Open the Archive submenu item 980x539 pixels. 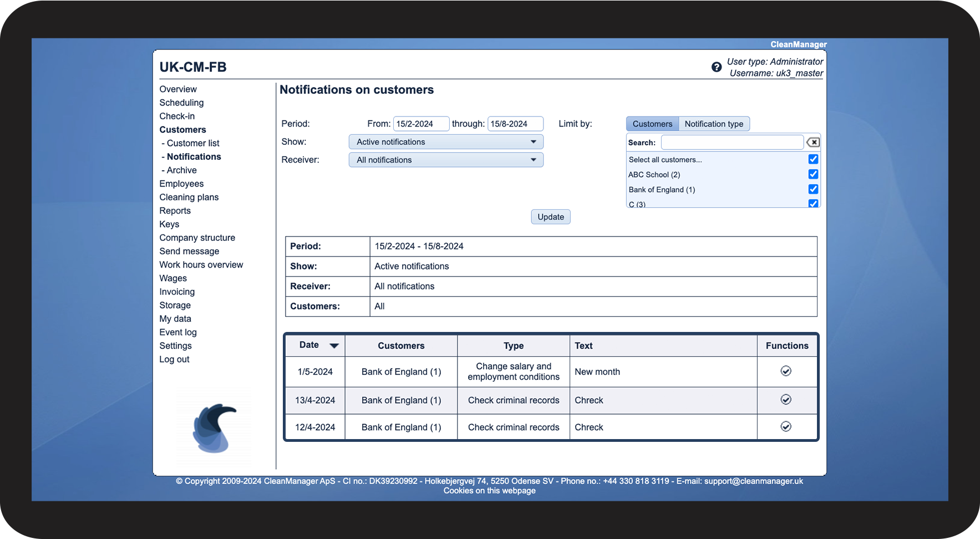(182, 170)
